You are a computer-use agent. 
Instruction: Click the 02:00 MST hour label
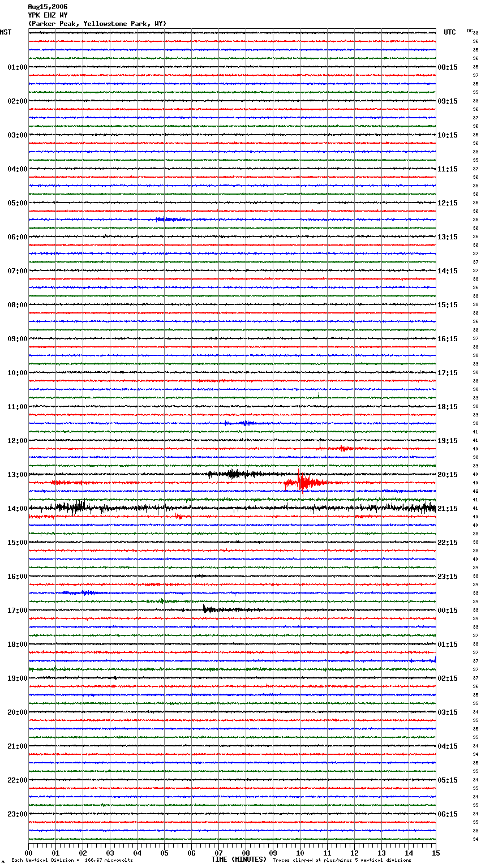tap(18, 101)
